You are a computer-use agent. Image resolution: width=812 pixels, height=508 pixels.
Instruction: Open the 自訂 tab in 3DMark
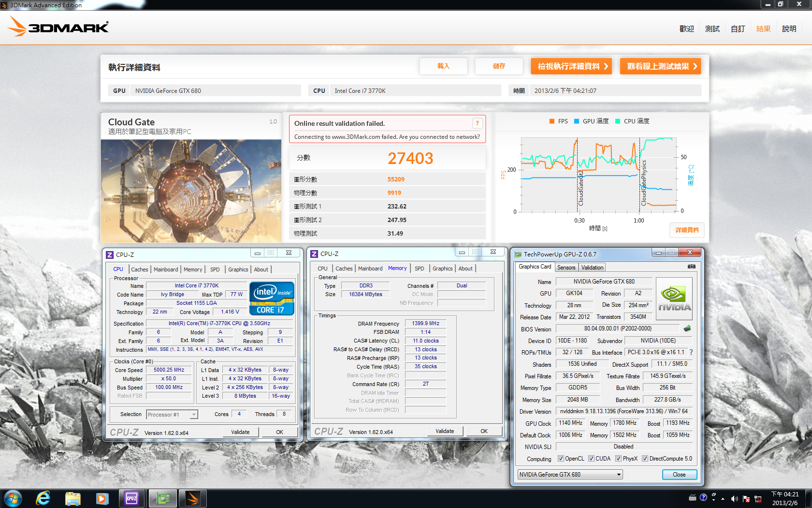pyautogui.click(x=738, y=29)
